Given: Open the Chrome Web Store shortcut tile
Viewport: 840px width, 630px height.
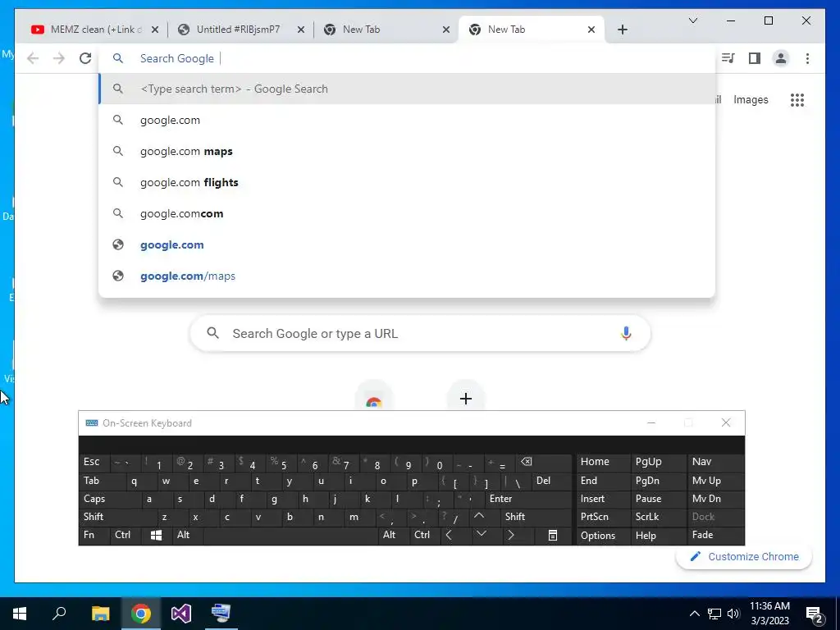Looking at the screenshot, I should pyautogui.click(x=374, y=399).
